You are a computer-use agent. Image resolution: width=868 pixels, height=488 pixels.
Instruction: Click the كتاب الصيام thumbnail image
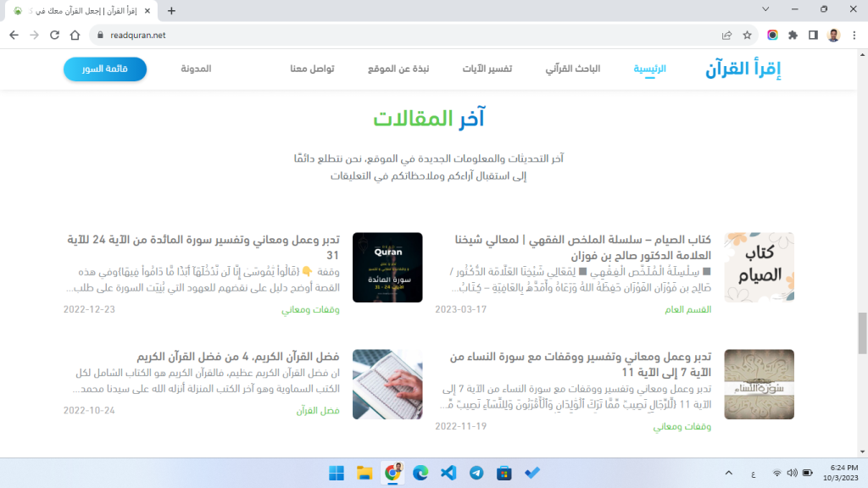(759, 267)
